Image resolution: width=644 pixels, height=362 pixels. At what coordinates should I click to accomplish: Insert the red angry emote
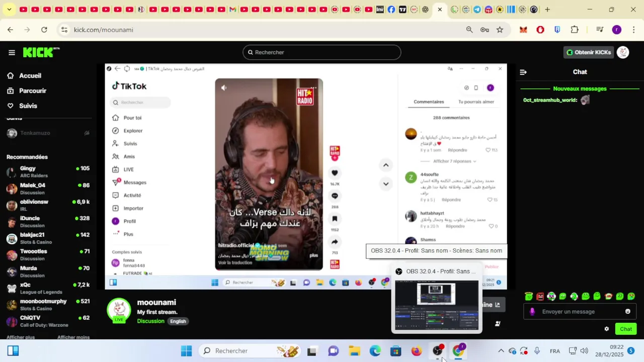[540, 297]
